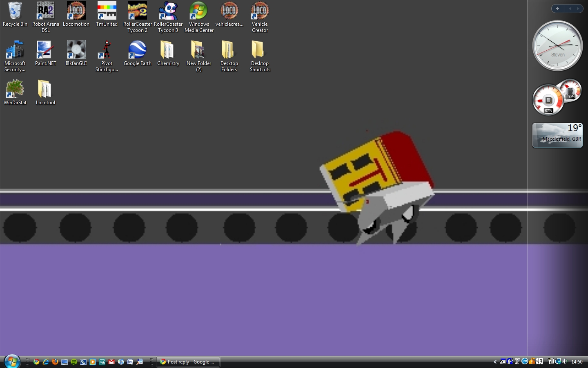
Task: Open the Recycle Bin desktop icon
Action: (15, 15)
